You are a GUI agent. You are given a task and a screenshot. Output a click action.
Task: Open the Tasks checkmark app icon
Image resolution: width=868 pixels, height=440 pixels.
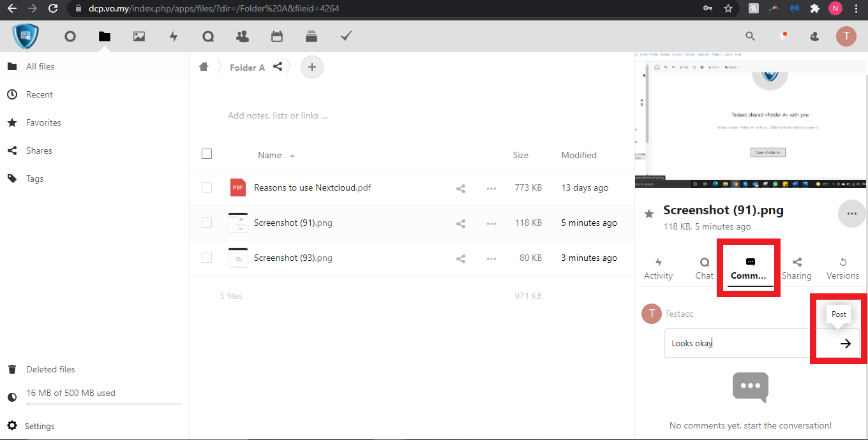click(x=346, y=37)
